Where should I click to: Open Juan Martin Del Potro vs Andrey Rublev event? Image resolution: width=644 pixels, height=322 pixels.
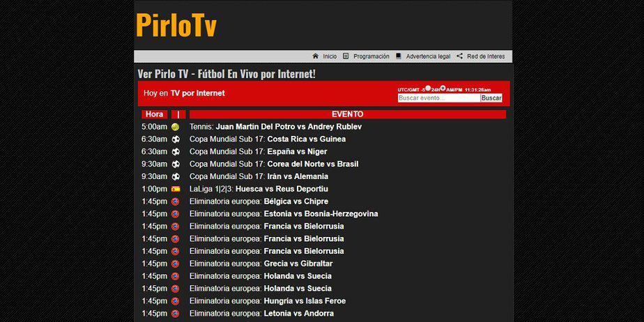(x=275, y=127)
